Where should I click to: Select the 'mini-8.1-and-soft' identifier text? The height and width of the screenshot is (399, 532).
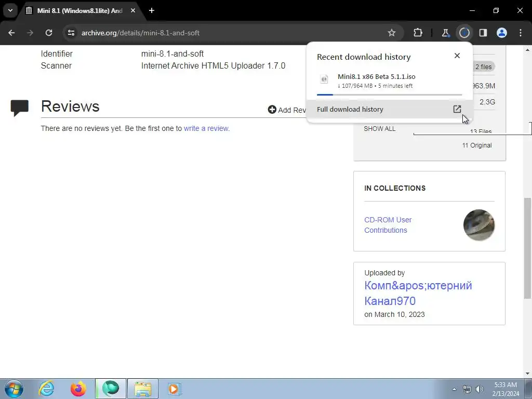pyautogui.click(x=172, y=54)
